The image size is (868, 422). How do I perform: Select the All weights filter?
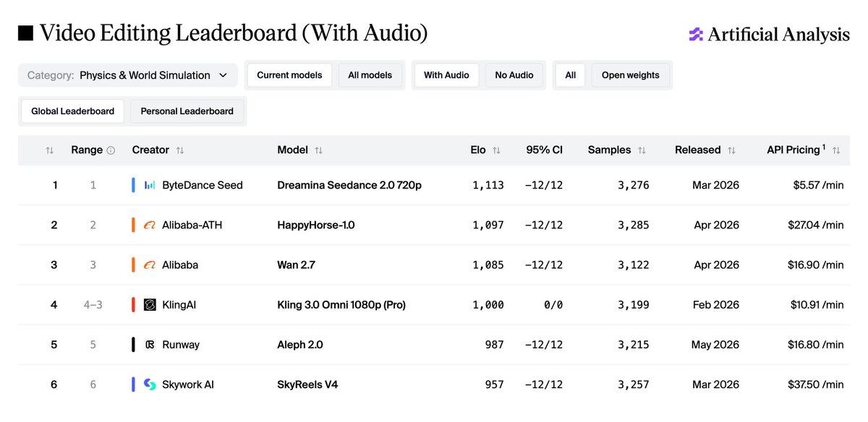point(571,75)
